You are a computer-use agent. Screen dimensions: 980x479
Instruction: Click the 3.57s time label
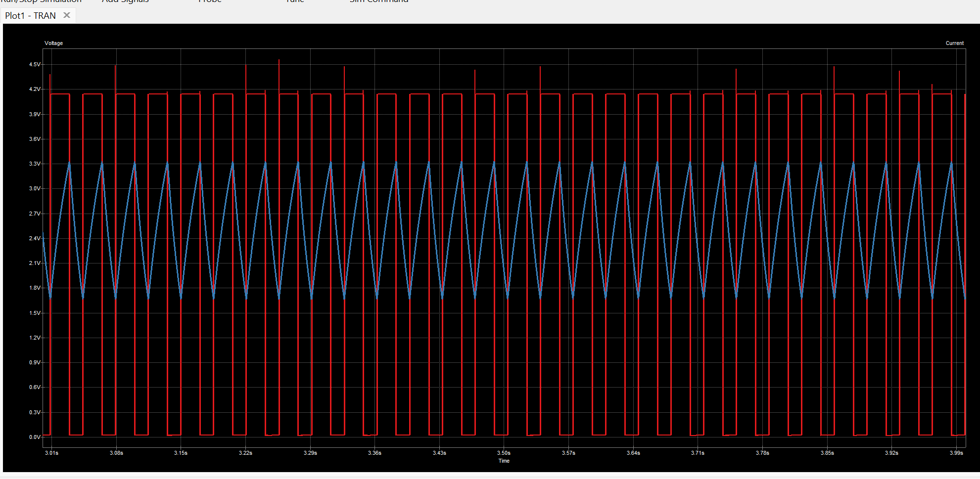tap(568, 453)
